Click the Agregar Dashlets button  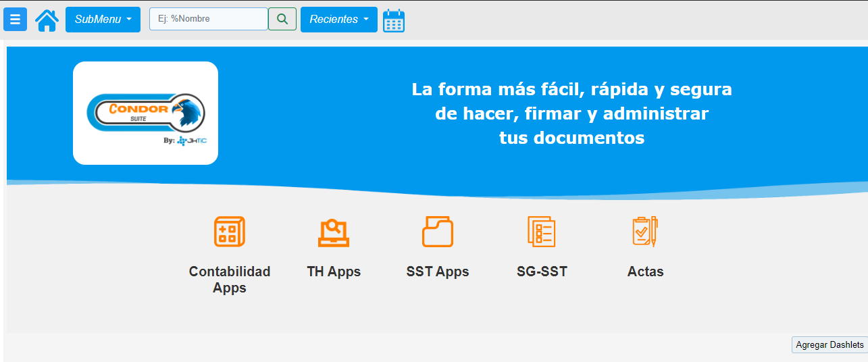click(829, 344)
